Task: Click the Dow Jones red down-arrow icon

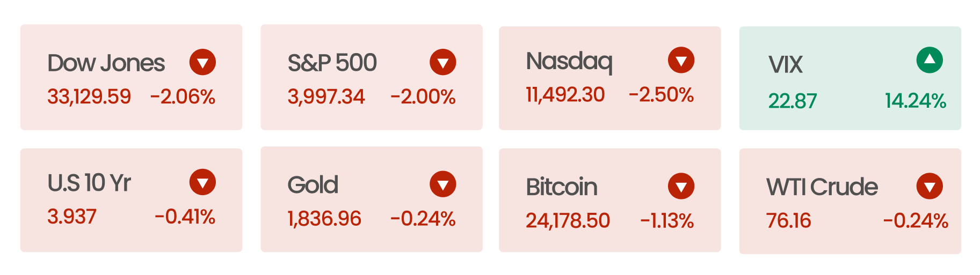Action: click(x=202, y=62)
